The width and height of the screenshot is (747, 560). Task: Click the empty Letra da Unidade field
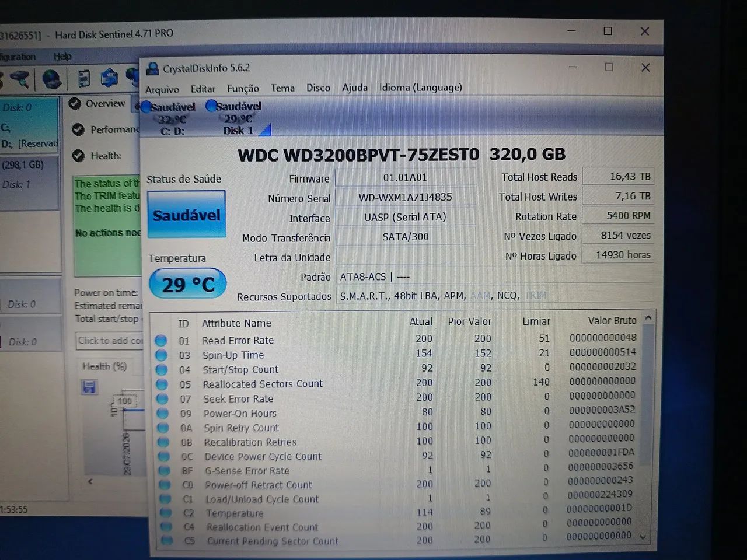pos(405,257)
